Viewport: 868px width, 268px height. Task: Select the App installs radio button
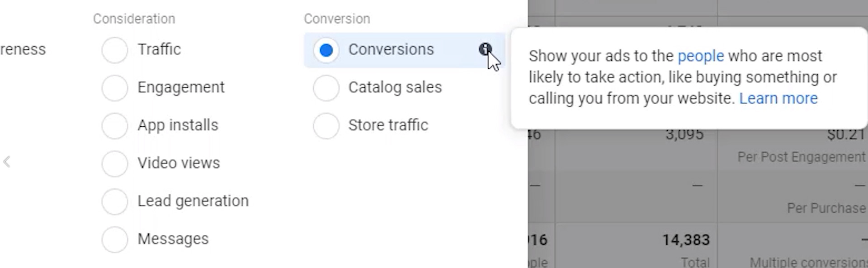pyautogui.click(x=115, y=126)
